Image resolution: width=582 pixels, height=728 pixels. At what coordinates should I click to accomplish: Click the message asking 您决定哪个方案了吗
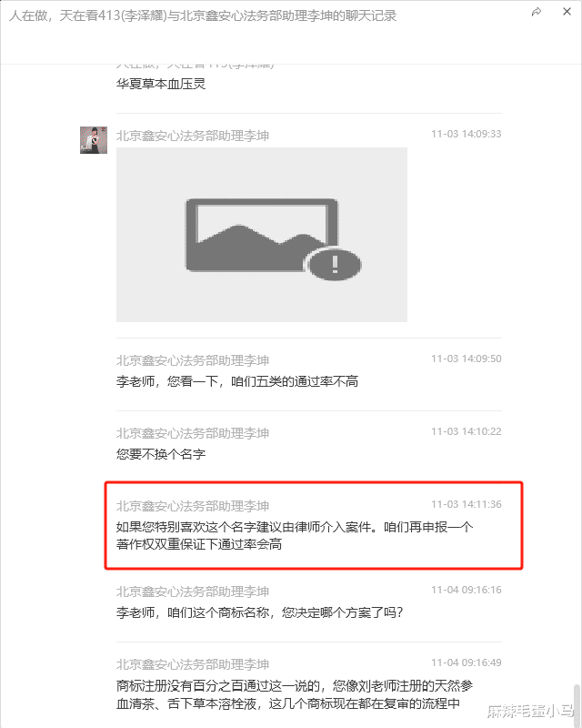259,612
